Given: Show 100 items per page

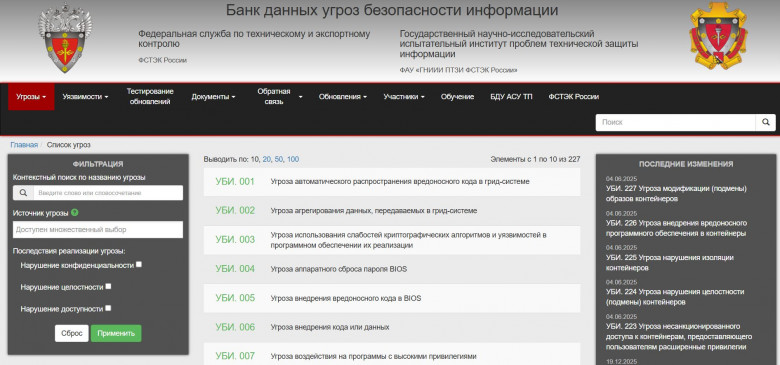Looking at the screenshot, I should 293,160.
